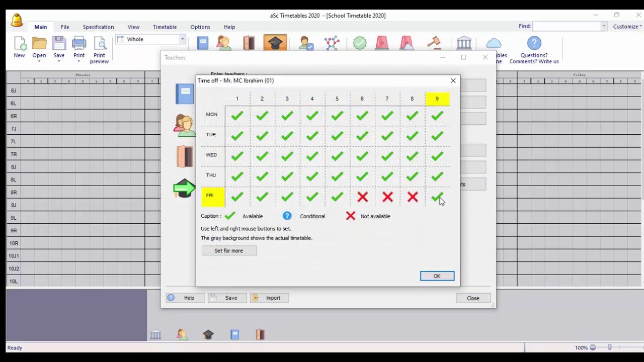Click Import button in Teachers dialog
644x362 pixels.
(x=269, y=298)
